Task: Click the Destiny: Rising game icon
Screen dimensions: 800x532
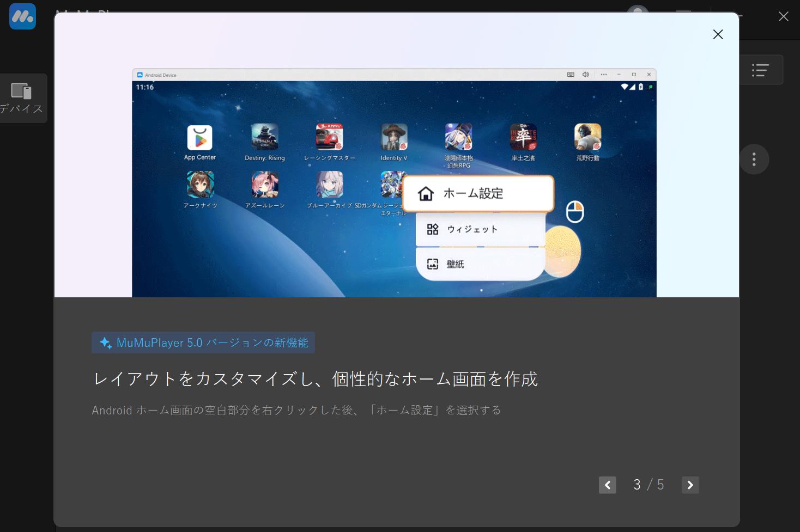Action: [265, 137]
